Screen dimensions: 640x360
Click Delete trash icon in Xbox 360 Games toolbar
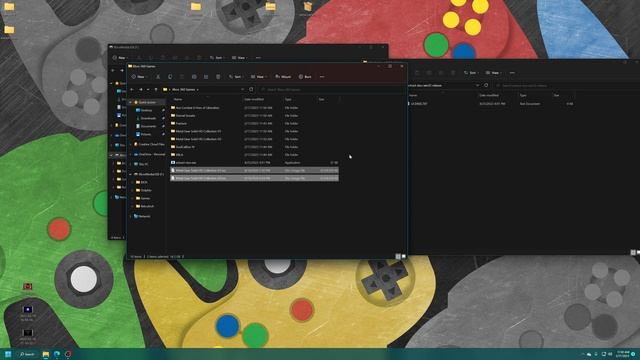click(218, 77)
